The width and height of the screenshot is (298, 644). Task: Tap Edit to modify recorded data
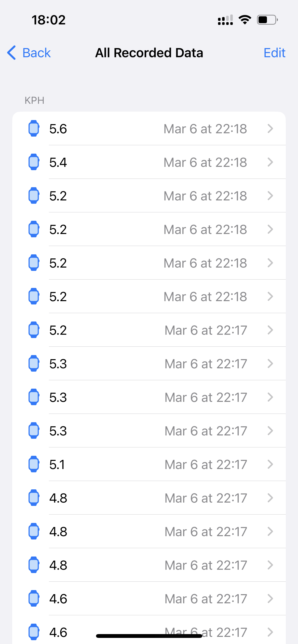pos(274,53)
